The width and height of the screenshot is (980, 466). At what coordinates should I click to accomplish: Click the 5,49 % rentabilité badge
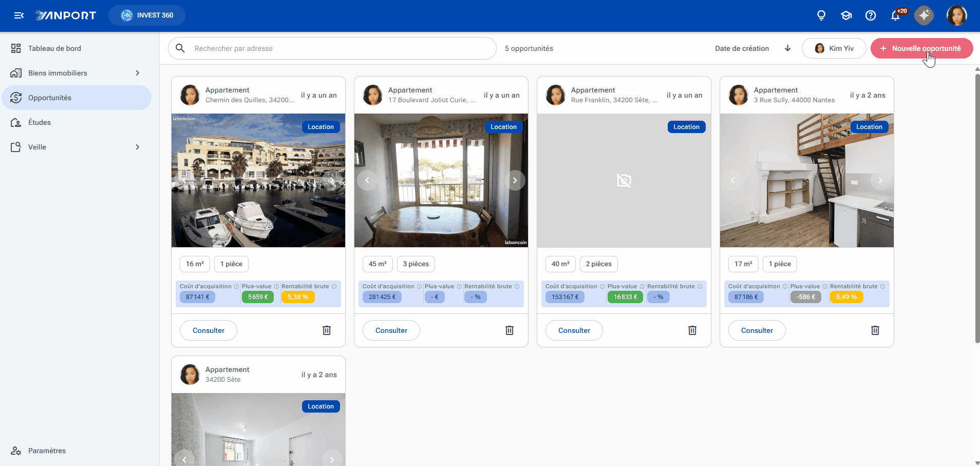(846, 297)
